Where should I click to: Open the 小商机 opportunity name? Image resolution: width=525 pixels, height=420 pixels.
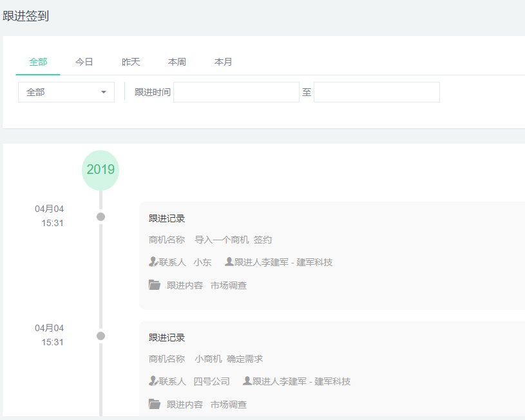(208, 359)
